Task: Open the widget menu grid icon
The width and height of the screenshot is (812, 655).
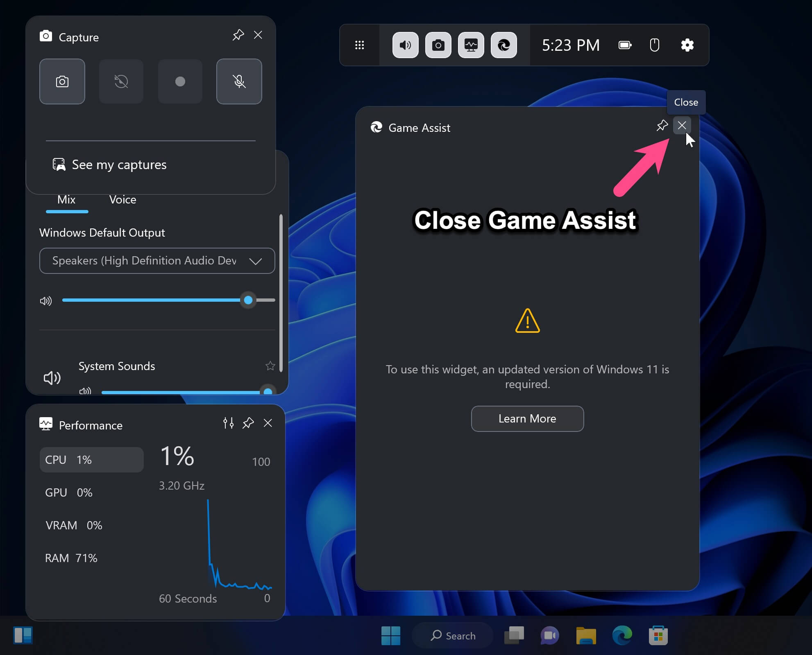Action: click(x=359, y=45)
